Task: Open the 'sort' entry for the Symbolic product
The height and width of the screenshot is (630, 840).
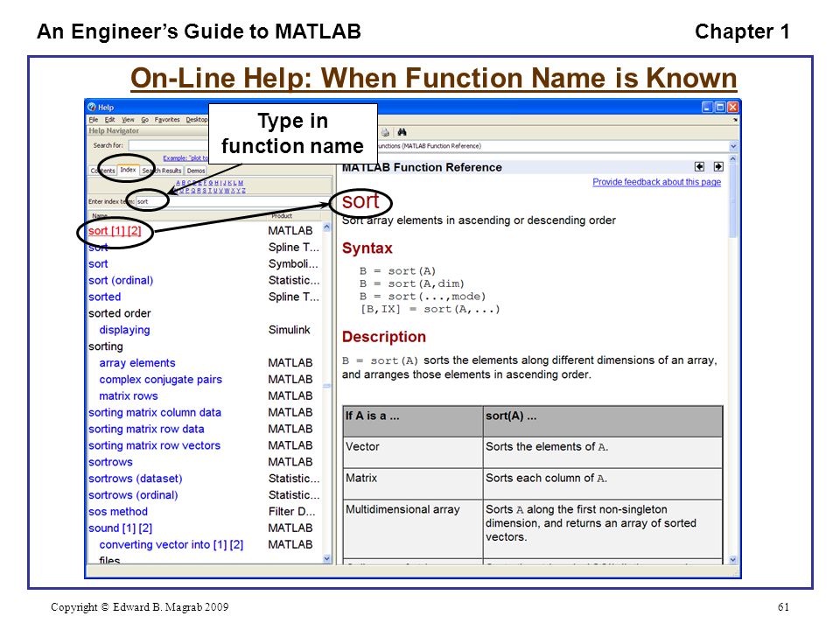Action: pyautogui.click(x=98, y=264)
